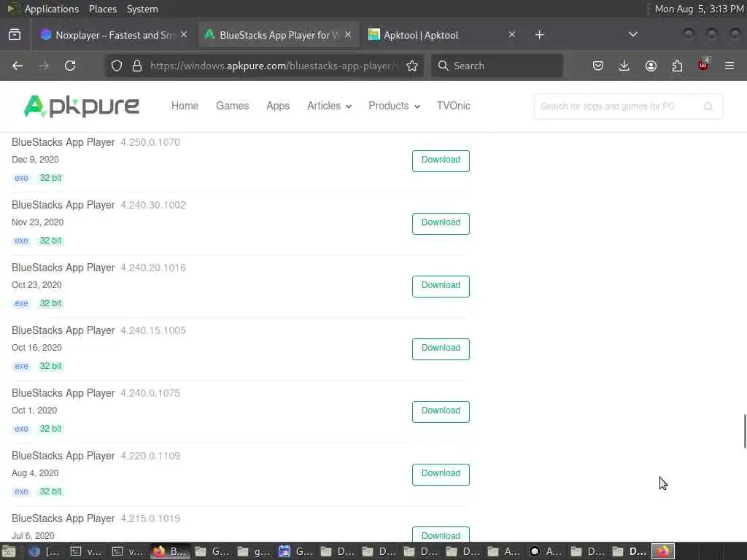Click the Applications menu logo icon
747x560 pixels.
click(x=13, y=9)
